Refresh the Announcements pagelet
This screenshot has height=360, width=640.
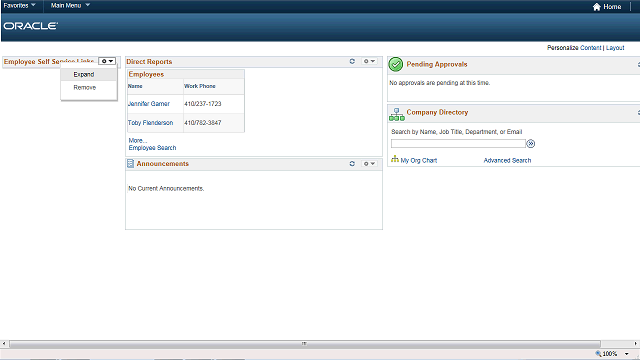coord(352,164)
